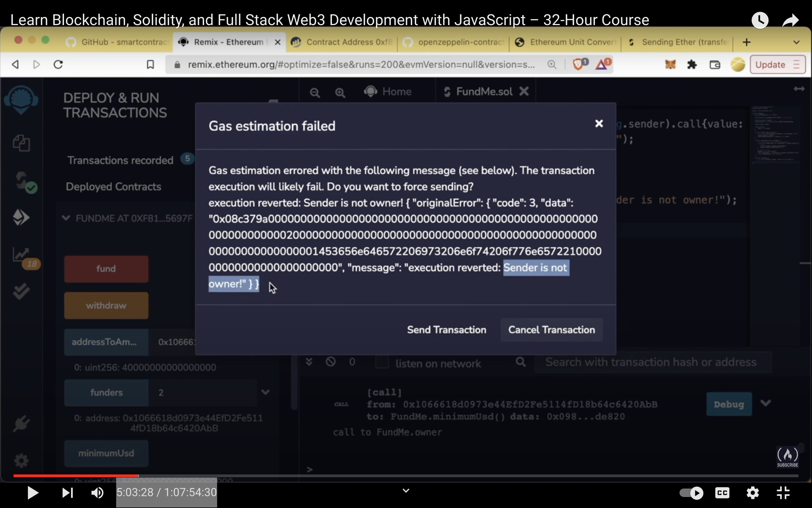Screen dimensions: 812x508
Task: Close the Gas estimation failed dialog
Action: (599, 124)
